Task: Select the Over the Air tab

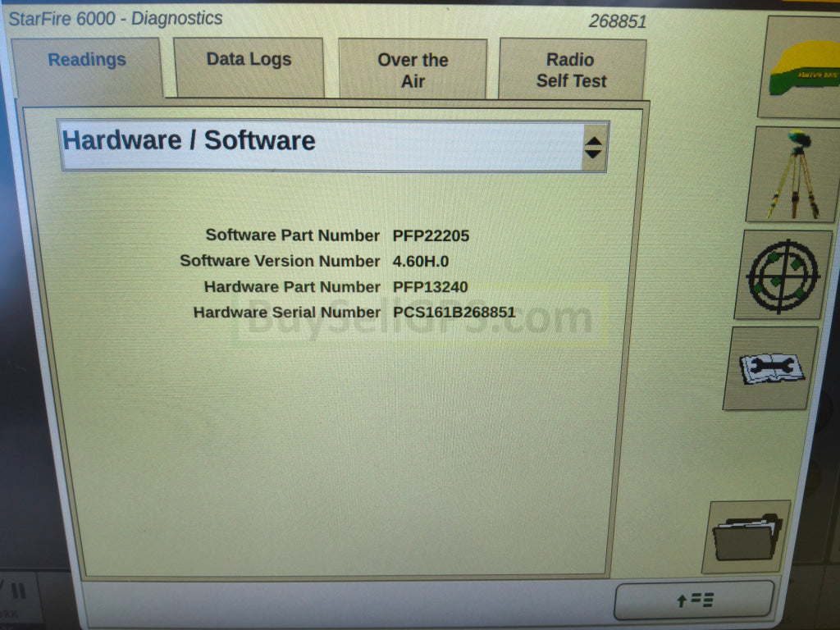Action: pyautogui.click(x=413, y=70)
